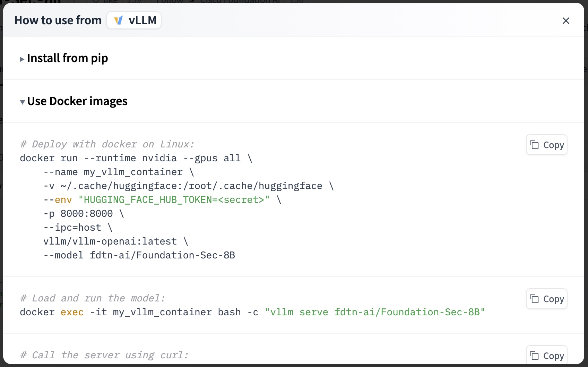Copy the docker exec load command
588x367 pixels.
tap(547, 299)
